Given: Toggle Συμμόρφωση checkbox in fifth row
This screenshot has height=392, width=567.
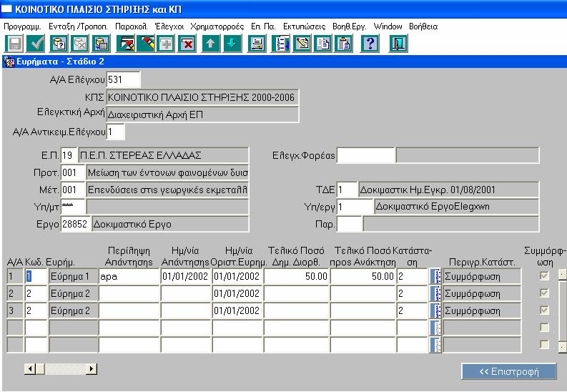Looking at the screenshot, I should pos(544,344).
